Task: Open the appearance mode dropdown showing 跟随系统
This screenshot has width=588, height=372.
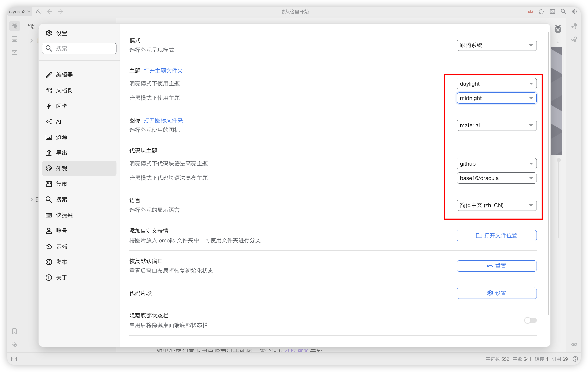Action: click(x=496, y=45)
